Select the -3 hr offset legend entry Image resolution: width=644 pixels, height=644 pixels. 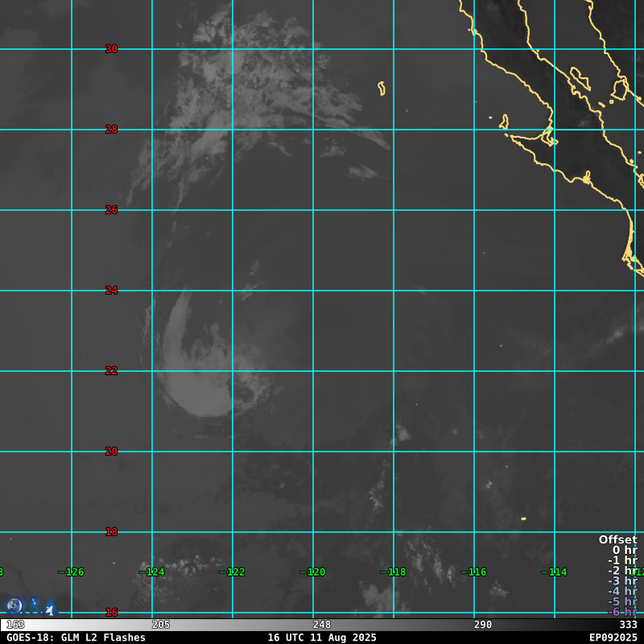[x=622, y=581]
